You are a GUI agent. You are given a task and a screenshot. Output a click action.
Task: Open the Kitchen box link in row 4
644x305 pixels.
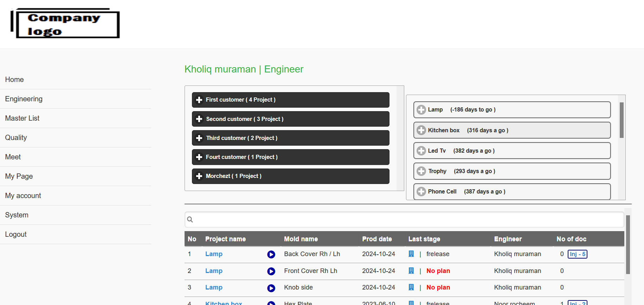(x=224, y=303)
